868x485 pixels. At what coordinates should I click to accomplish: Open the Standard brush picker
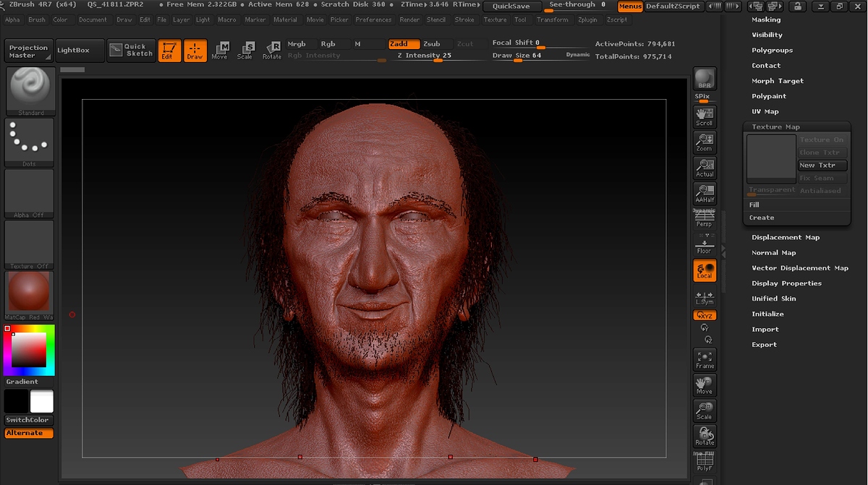(x=30, y=91)
